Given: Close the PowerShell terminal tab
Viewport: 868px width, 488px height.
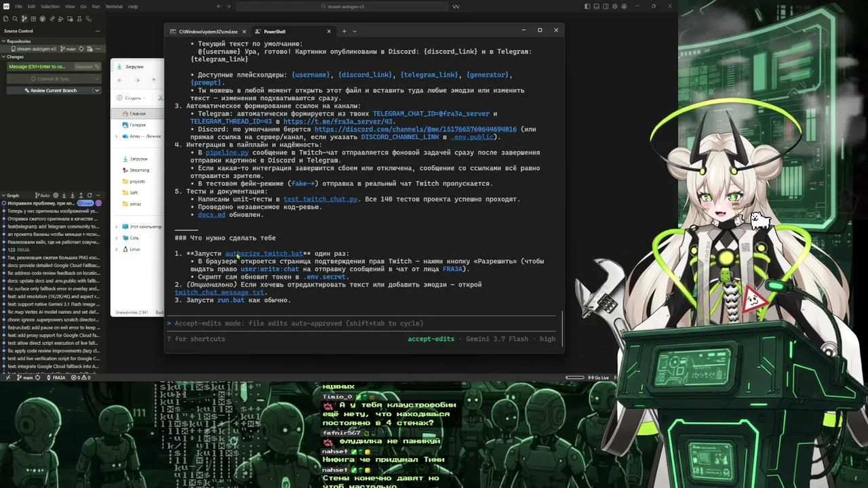Looking at the screenshot, I should tap(329, 31).
